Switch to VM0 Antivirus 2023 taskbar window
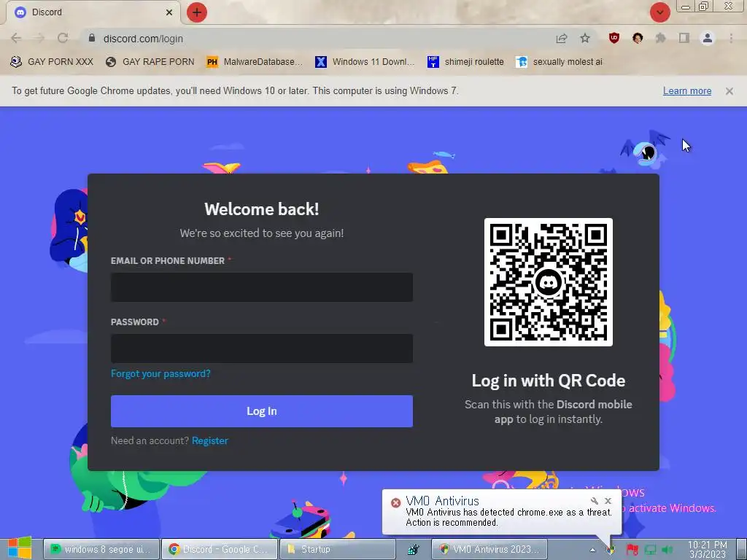Image resolution: width=747 pixels, height=560 pixels. [x=489, y=549]
